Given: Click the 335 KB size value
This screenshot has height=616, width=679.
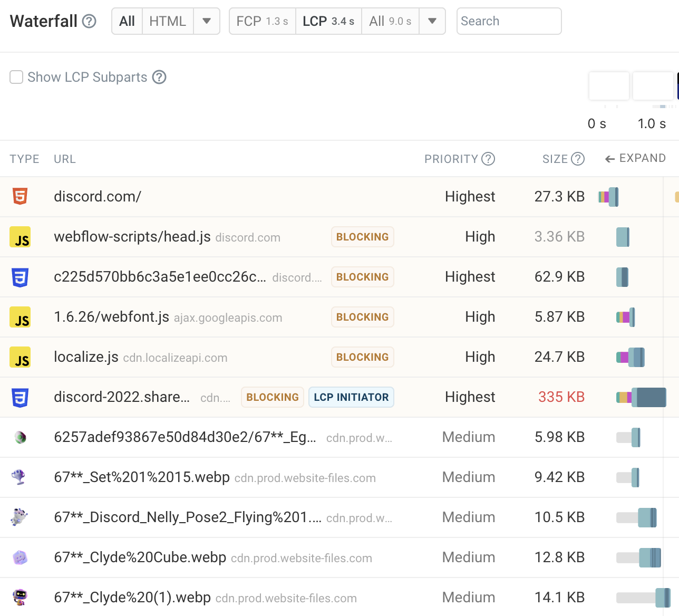Looking at the screenshot, I should point(561,397).
